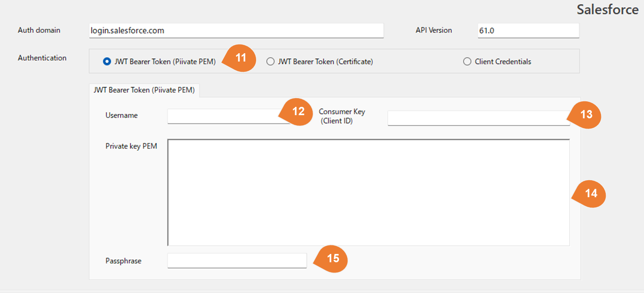Image resolution: width=644 pixels, height=293 pixels.
Task: Click the Passphrase label text
Action: 123,261
